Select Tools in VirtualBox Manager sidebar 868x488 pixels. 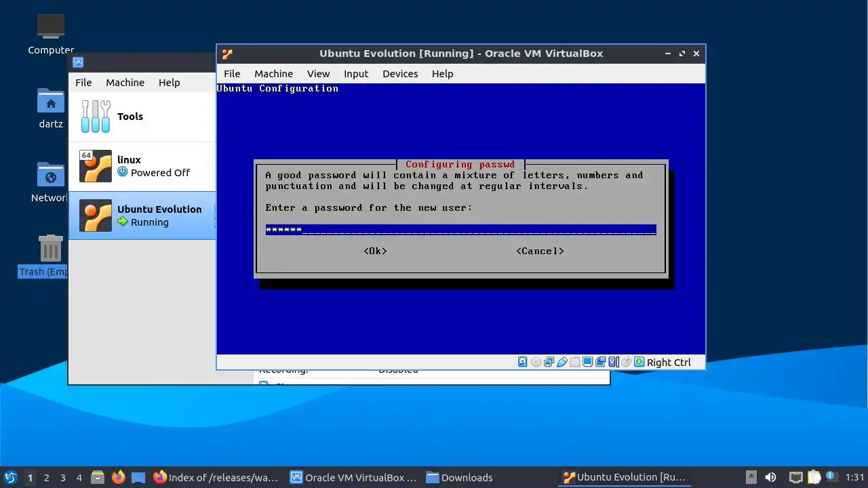142,117
